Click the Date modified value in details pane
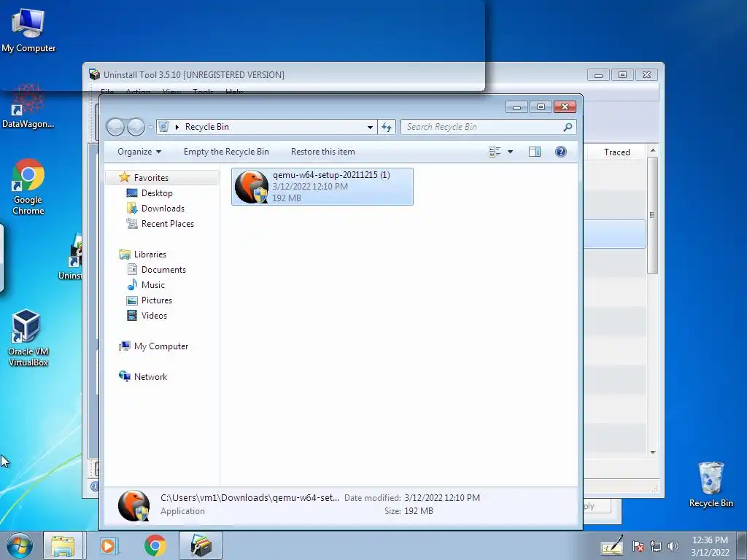The height and width of the screenshot is (560, 747). pyautogui.click(x=442, y=498)
